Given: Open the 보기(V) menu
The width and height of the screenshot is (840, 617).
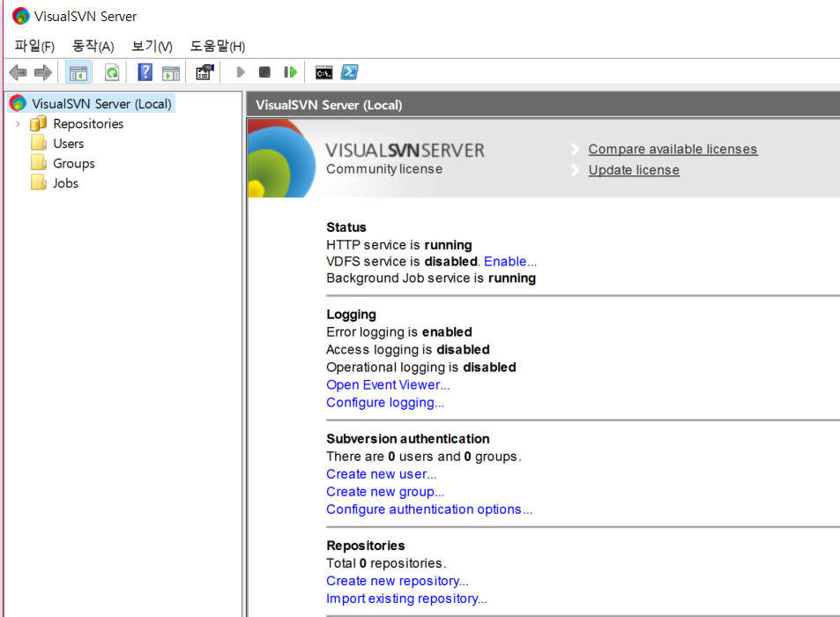Looking at the screenshot, I should click(x=152, y=47).
